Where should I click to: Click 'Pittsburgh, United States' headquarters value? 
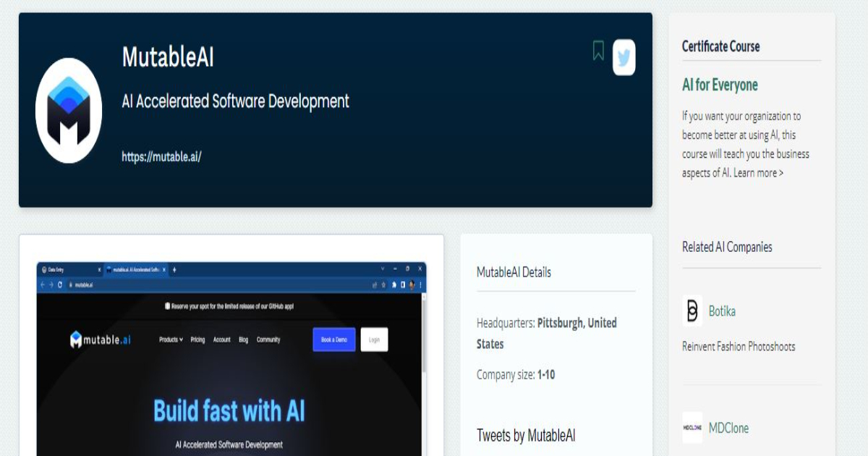pos(547,333)
